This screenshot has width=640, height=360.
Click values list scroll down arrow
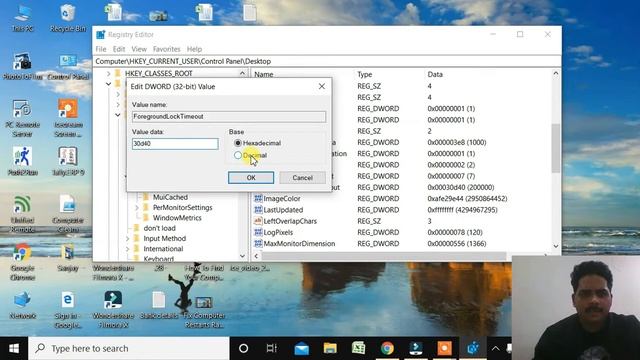pyautogui.click(x=556, y=246)
